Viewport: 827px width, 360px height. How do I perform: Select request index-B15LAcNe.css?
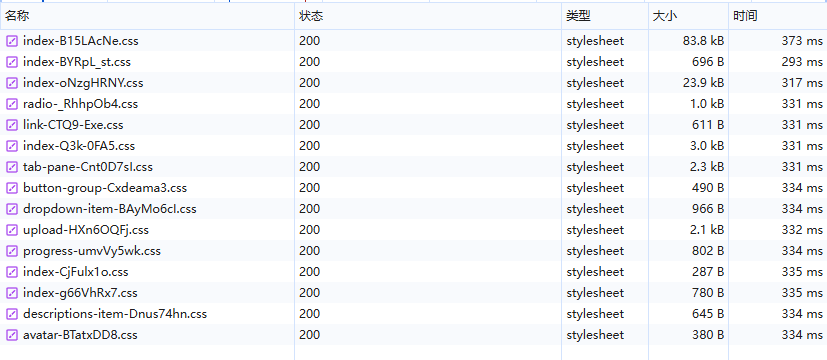click(x=81, y=41)
